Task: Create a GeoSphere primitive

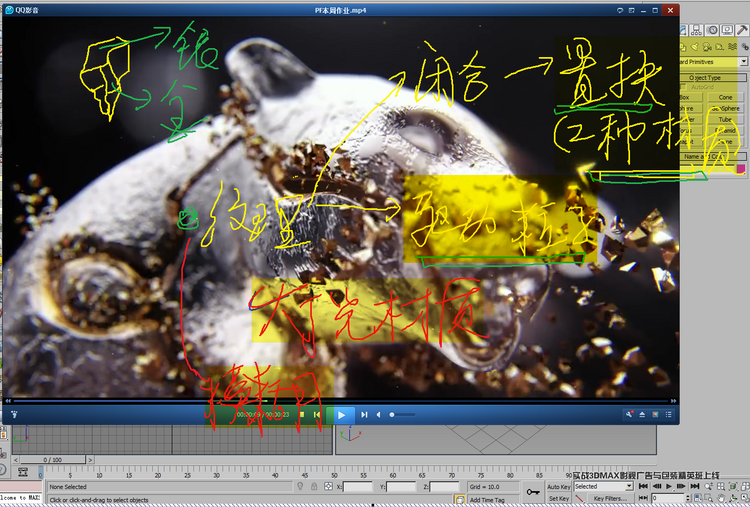Action: 725,108
